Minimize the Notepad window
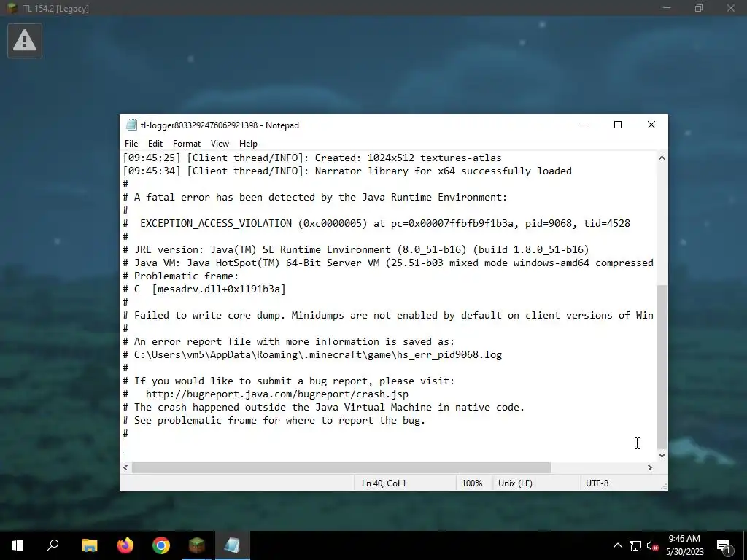This screenshot has height=560, width=747. (585, 125)
